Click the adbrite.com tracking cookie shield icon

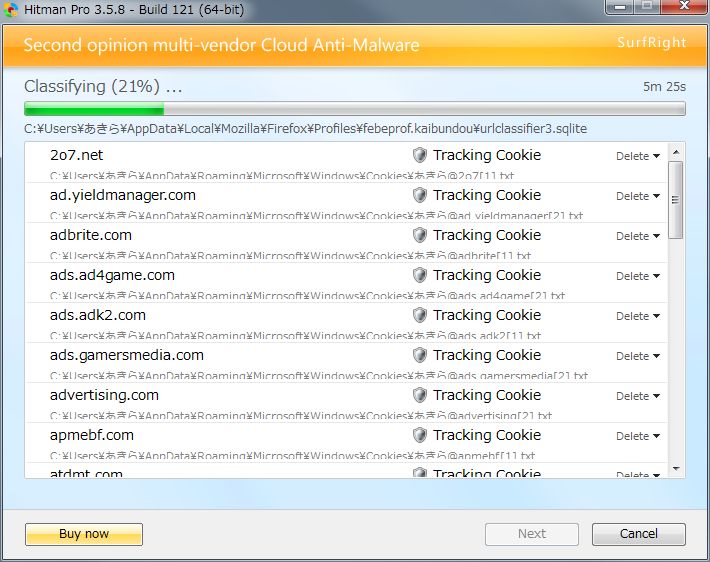[x=420, y=235]
